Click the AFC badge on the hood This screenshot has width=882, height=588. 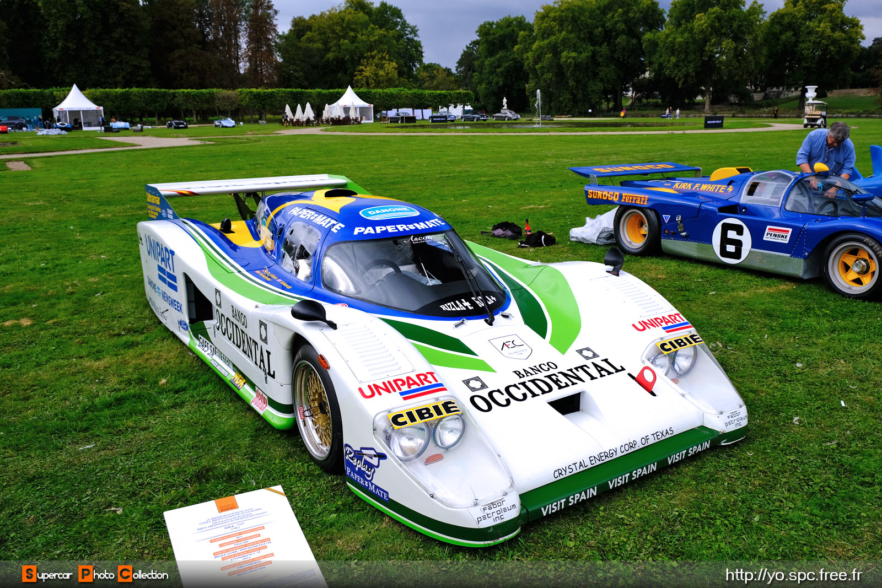[x=510, y=346]
